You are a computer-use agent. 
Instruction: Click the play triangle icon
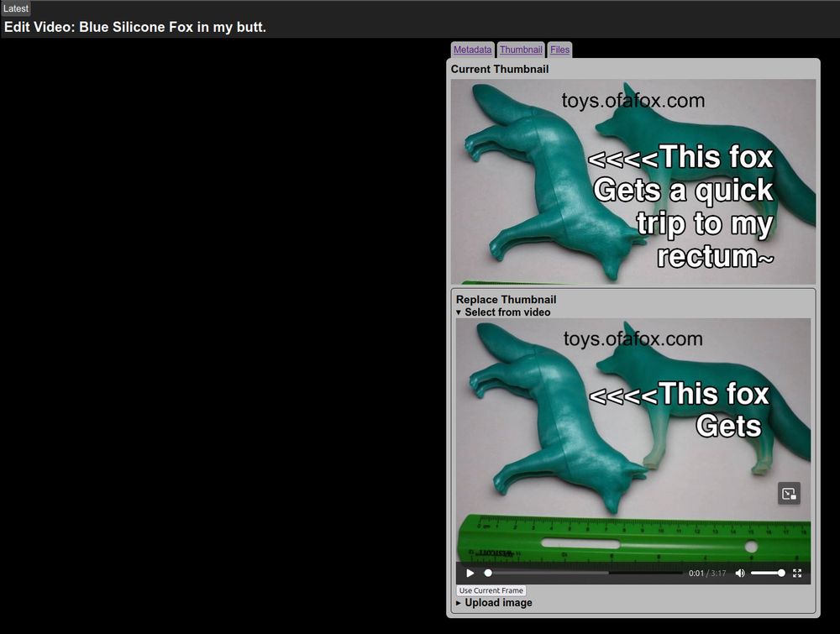pyautogui.click(x=470, y=573)
